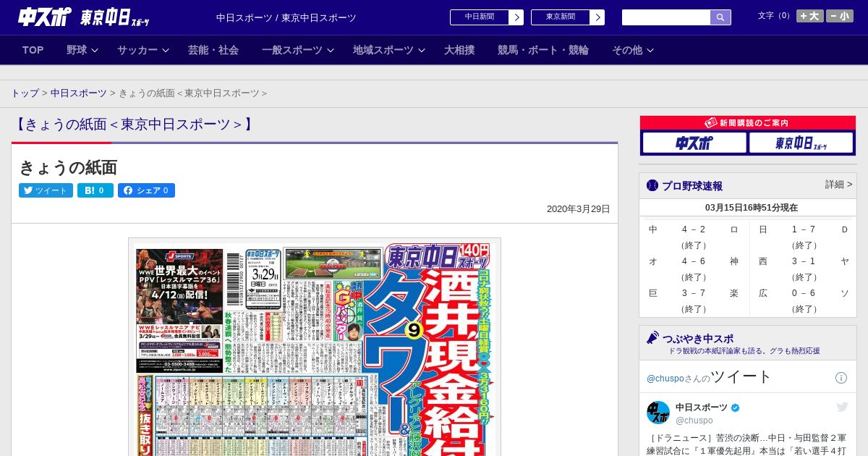The width and height of the screenshot is (868, 456).
Task: Click the 2020年3月29日 article date
Action: pyautogui.click(x=579, y=209)
